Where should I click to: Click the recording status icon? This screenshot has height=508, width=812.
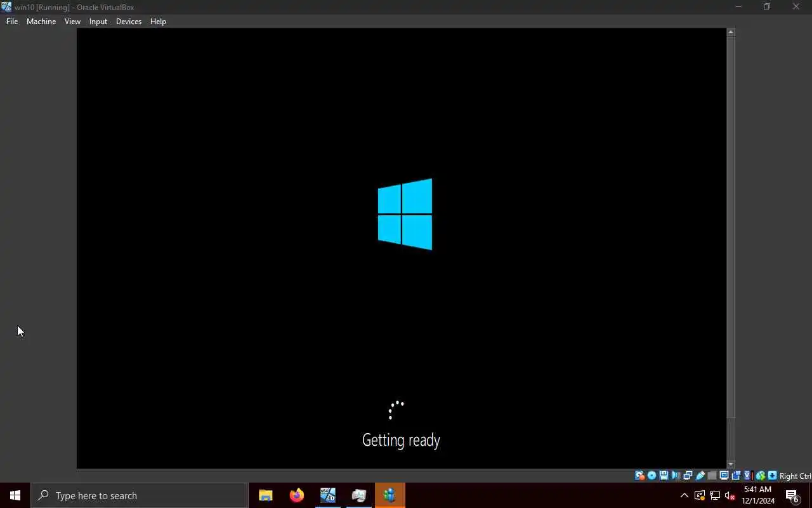(x=736, y=476)
